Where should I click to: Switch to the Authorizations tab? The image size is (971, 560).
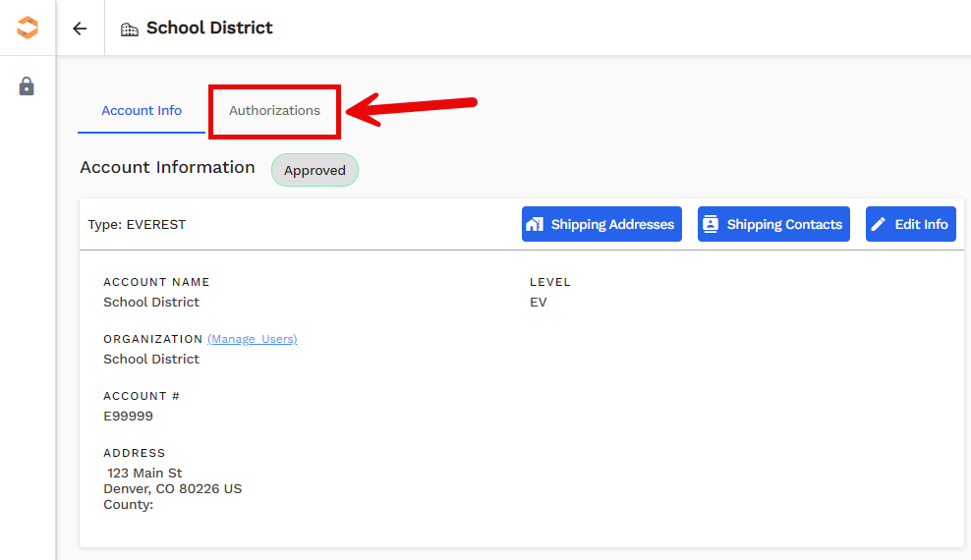[274, 111]
